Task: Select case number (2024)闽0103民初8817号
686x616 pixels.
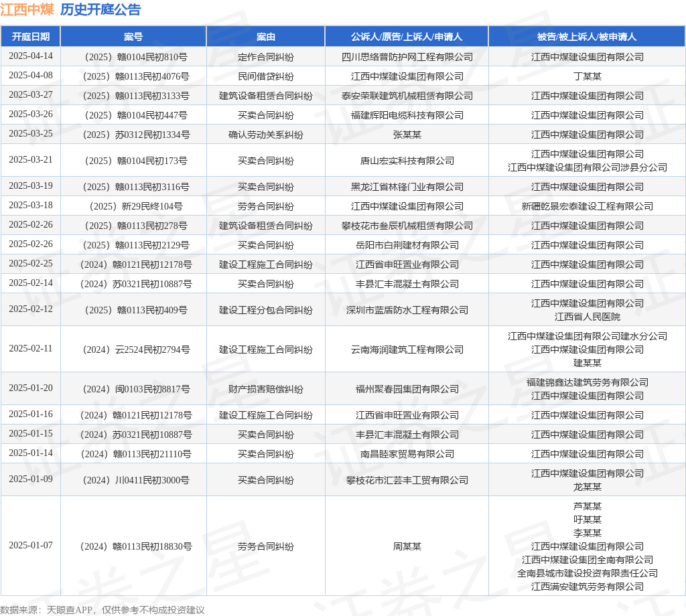Action: click(x=136, y=390)
